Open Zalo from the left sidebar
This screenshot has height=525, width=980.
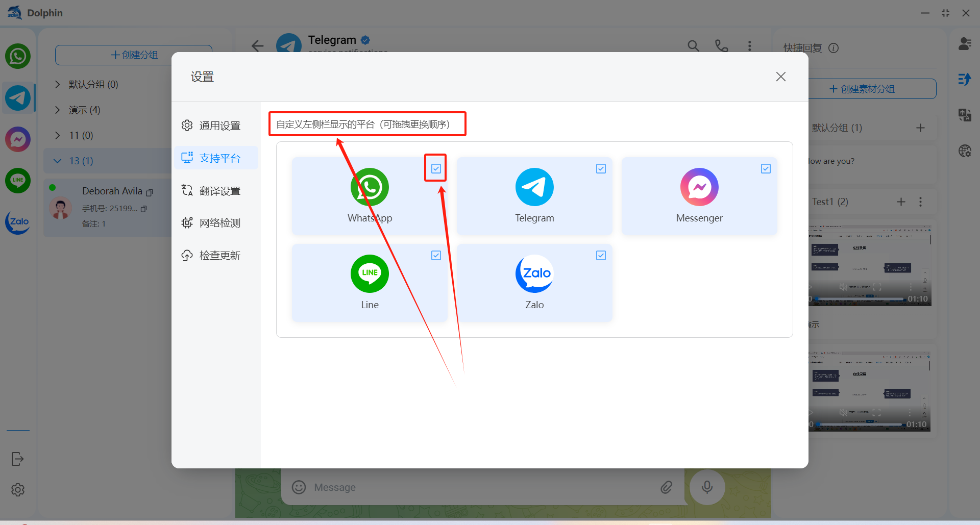[18, 222]
